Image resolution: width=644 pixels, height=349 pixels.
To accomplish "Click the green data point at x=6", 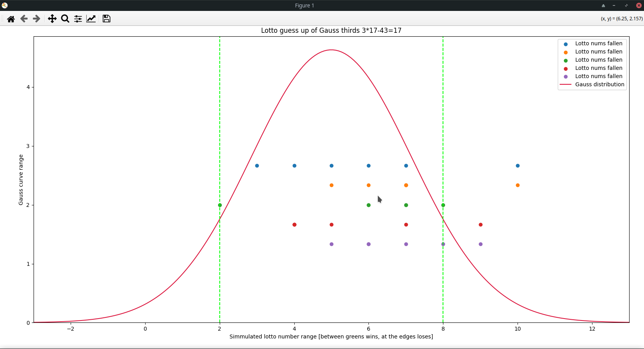I will (x=368, y=205).
